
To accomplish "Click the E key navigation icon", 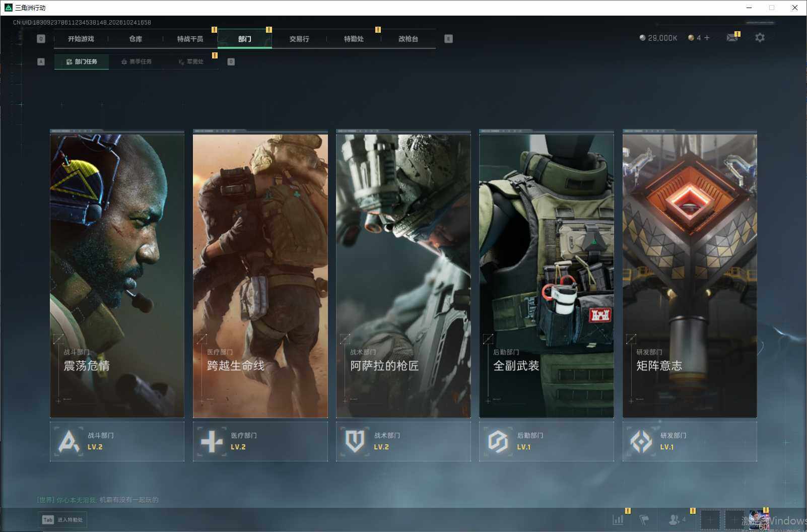I will pyautogui.click(x=448, y=39).
